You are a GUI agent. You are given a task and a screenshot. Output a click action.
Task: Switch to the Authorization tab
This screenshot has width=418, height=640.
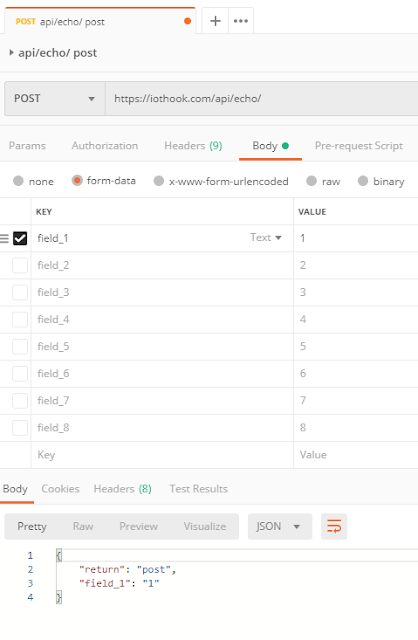[x=105, y=146]
